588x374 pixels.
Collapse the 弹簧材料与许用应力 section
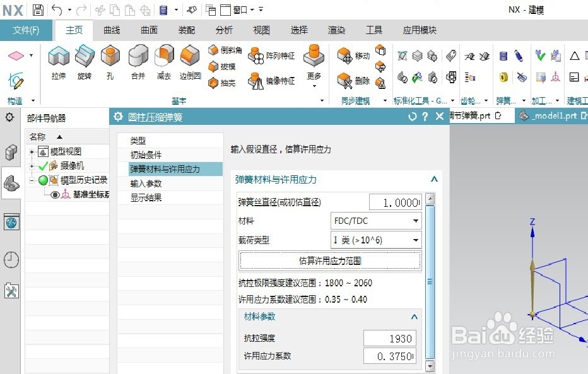[x=434, y=180]
